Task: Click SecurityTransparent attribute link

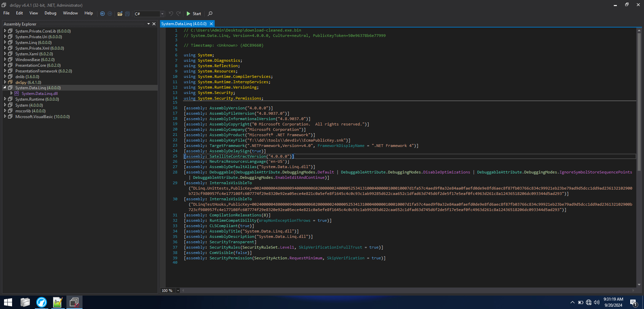Action: tap(232, 242)
